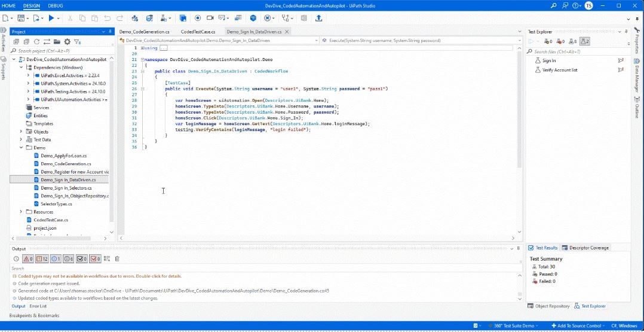Collapse the namespace block at line 21
This screenshot has width=644, height=332.
point(143,60)
